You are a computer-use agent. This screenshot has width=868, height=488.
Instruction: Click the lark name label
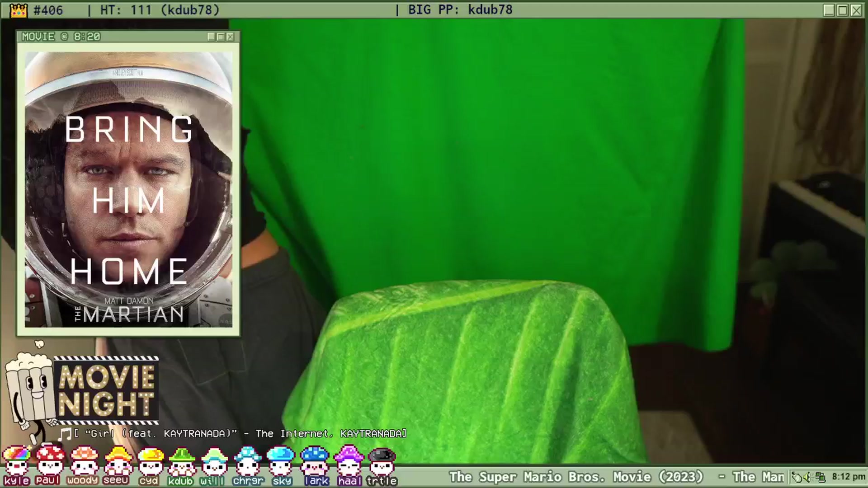click(316, 481)
